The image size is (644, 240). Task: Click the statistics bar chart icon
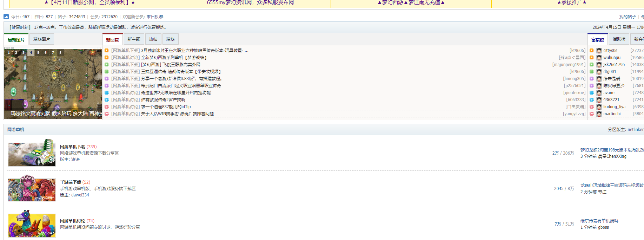pyautogui.click(x=6, y=17)
